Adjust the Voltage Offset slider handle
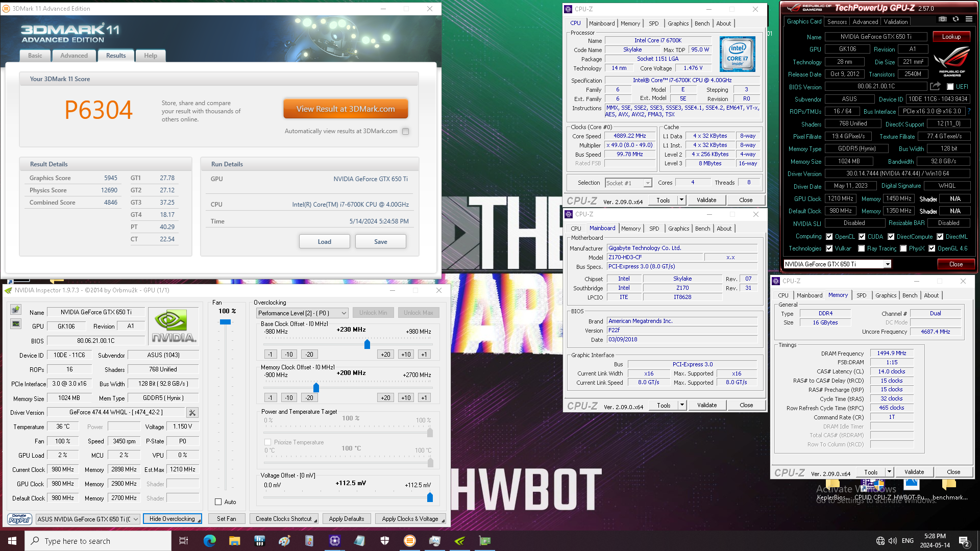Screen dimensions: 980x551 (430, 497)
